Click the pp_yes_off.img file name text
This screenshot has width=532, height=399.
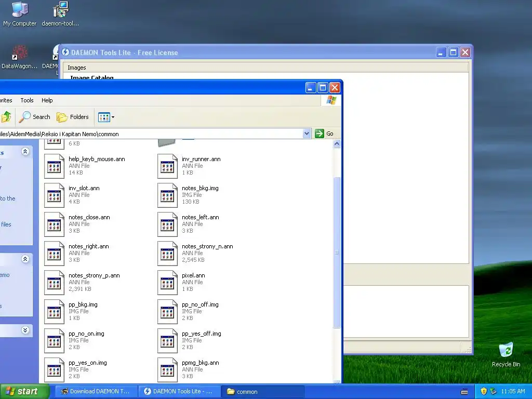click(x=201, y=334)
